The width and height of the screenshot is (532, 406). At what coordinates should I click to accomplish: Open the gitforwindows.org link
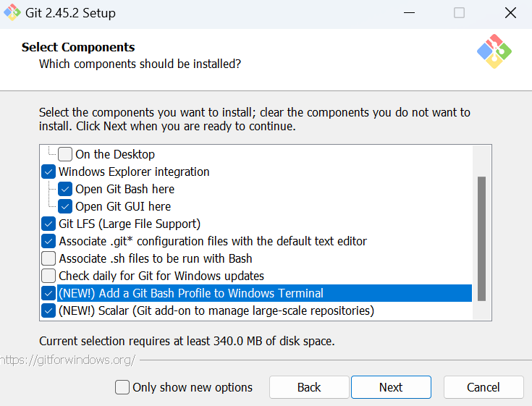coord(68,360)
